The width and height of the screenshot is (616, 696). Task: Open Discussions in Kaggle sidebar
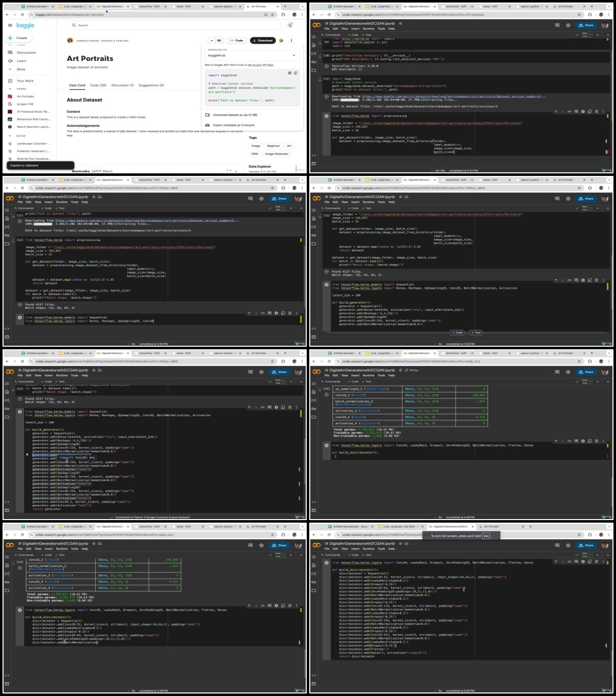pyautogui.click(x=26, y=53)
